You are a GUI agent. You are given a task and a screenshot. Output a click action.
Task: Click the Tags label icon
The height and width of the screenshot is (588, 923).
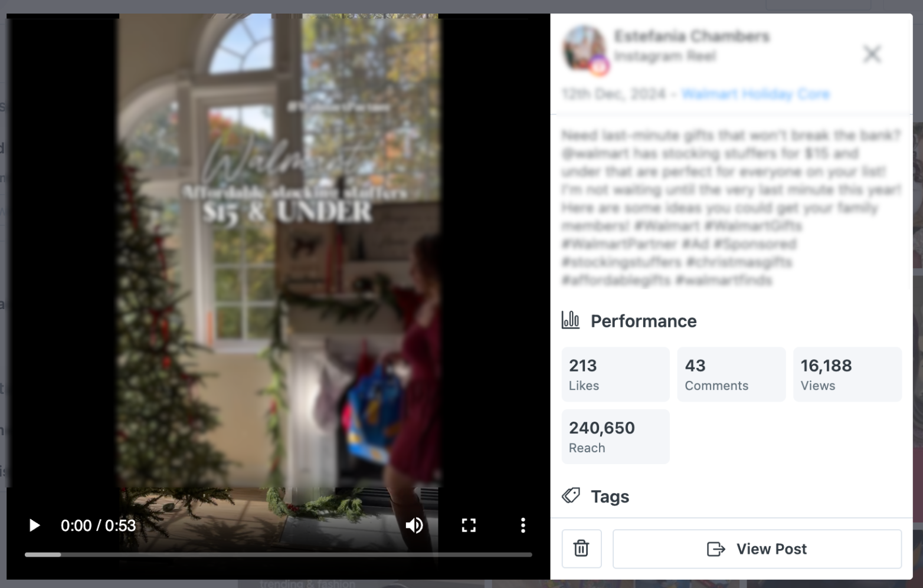pyautogui.click(x=571, y=495)
